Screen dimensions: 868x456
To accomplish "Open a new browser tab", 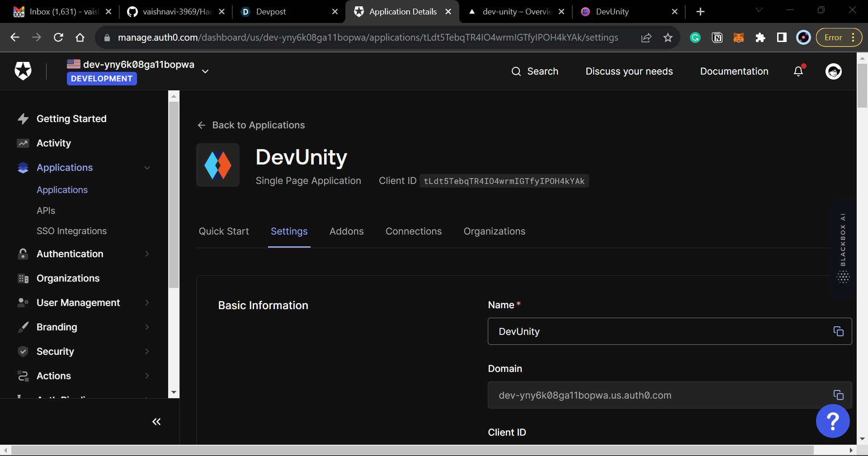I will click(700, 12).
